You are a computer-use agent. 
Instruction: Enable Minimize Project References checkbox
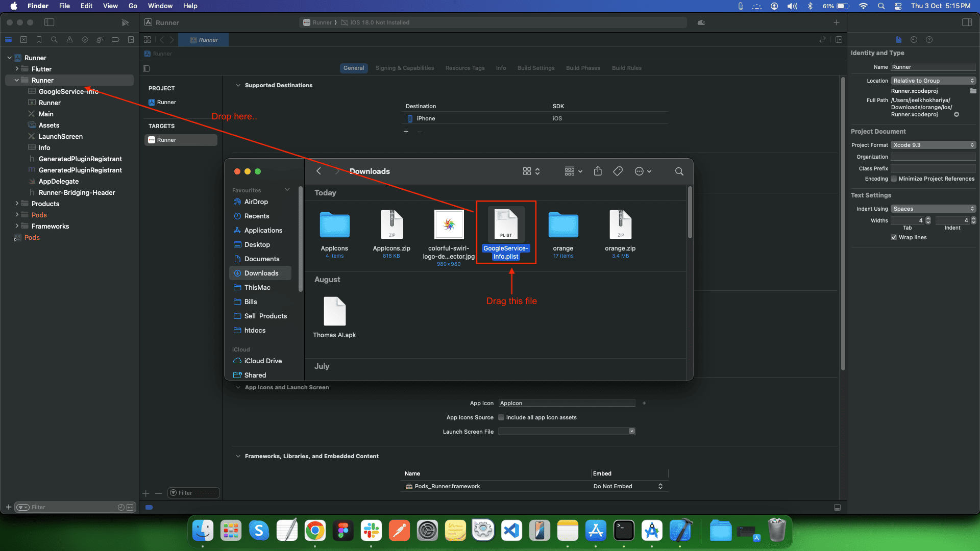pyautogui.click(x=894, y=179)
